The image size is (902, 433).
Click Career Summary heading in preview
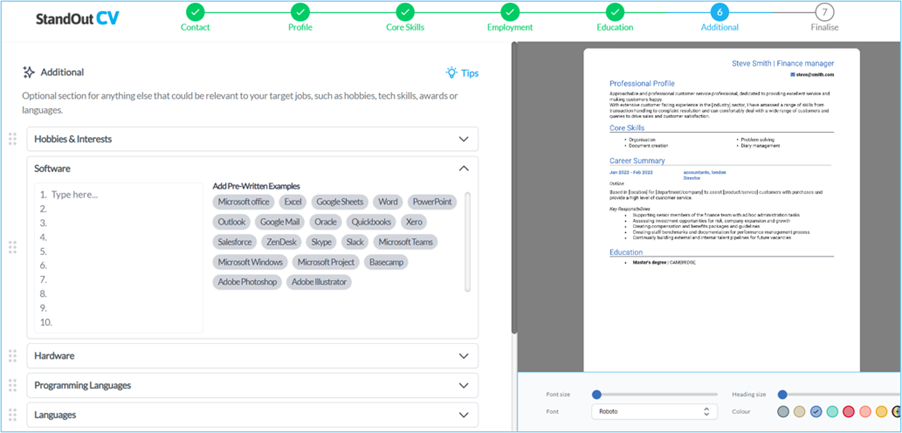(637, 161)
